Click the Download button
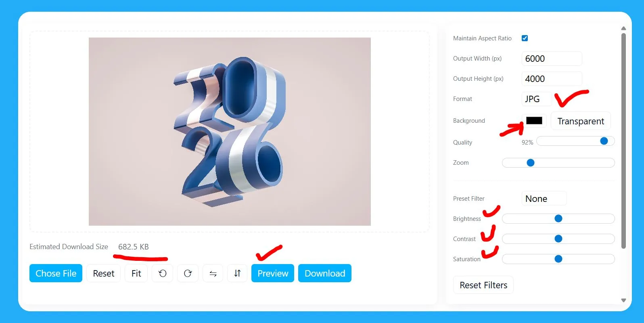Screen dimensions: 644x323 325,273
